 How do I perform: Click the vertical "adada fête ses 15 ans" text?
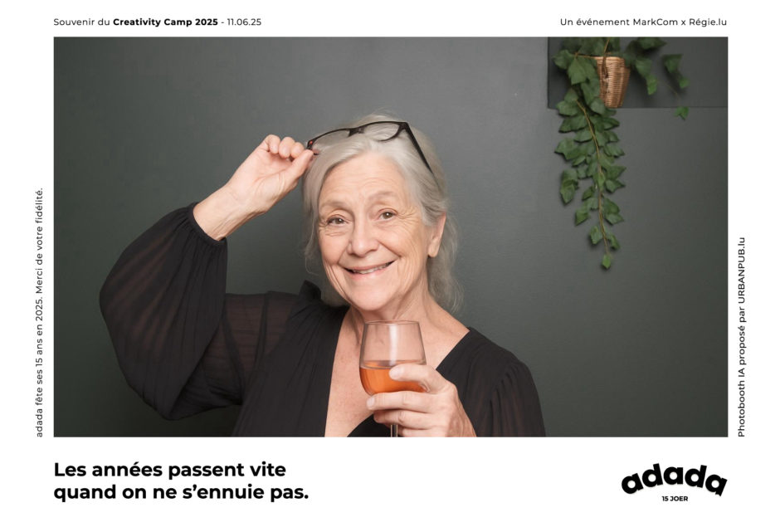pos(39,312)
